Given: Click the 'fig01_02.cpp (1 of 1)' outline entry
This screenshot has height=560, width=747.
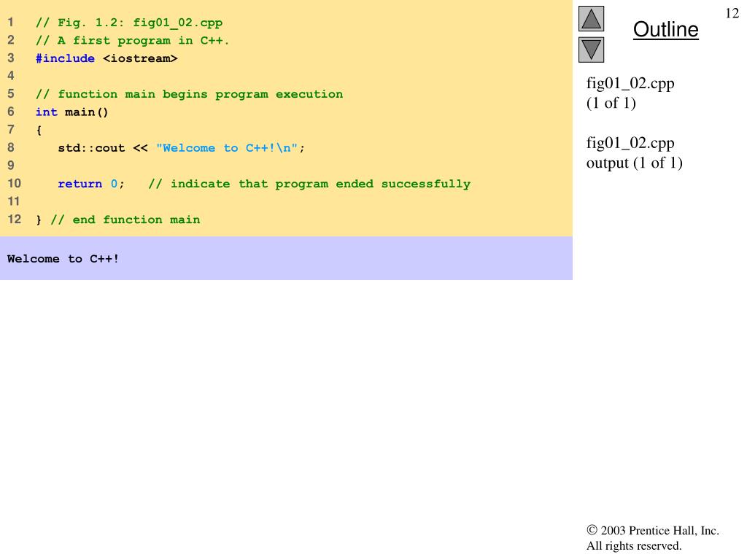Looking at the screenshot, I should pos(630,93).
